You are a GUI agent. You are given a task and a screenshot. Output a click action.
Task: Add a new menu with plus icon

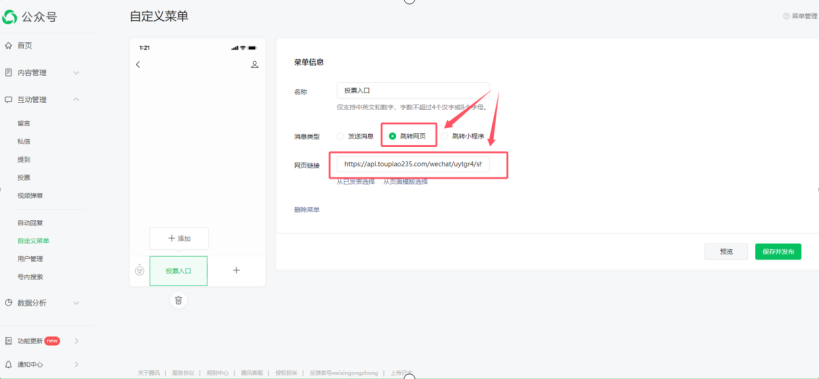click(x=236, y=270)
